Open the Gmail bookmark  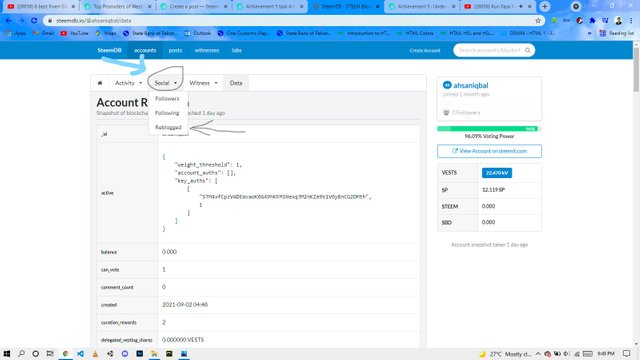(43, 33)
